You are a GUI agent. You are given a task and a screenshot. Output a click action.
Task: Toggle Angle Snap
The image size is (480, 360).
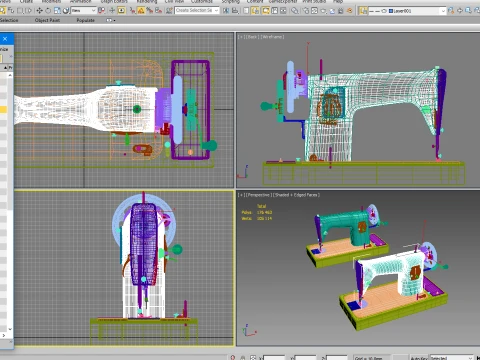[141, 11]
